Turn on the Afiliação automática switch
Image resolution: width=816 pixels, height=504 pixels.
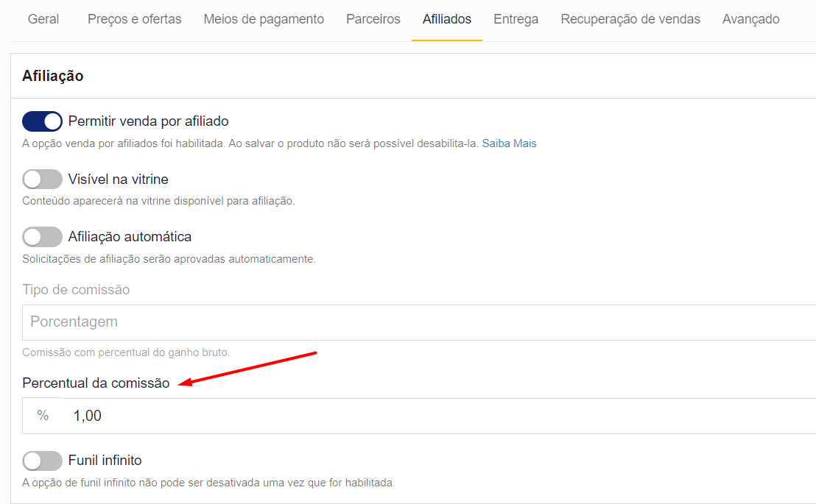42,237
